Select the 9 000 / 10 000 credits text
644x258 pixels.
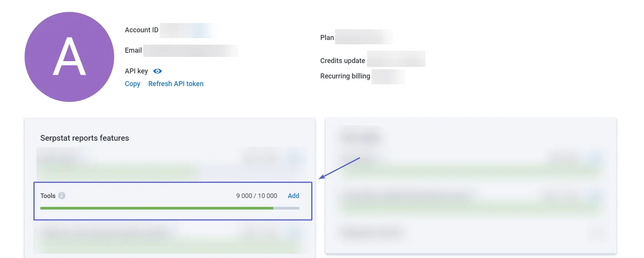click(256, 196)
